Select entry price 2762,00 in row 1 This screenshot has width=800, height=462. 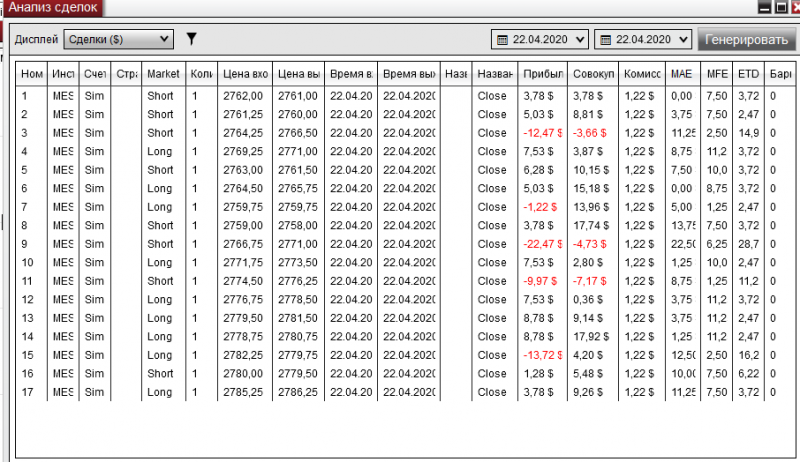pyautogui.click(x=243, y=96)
